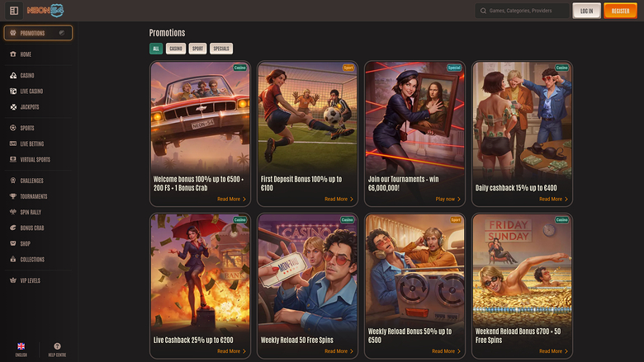Filter promotions by the Sport tab

coord(197,49)
